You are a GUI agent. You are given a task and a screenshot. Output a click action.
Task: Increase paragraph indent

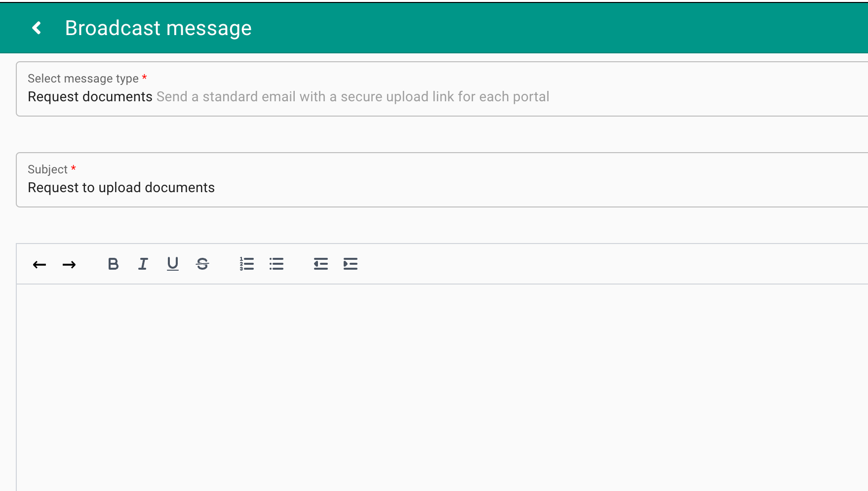[351, 264]
